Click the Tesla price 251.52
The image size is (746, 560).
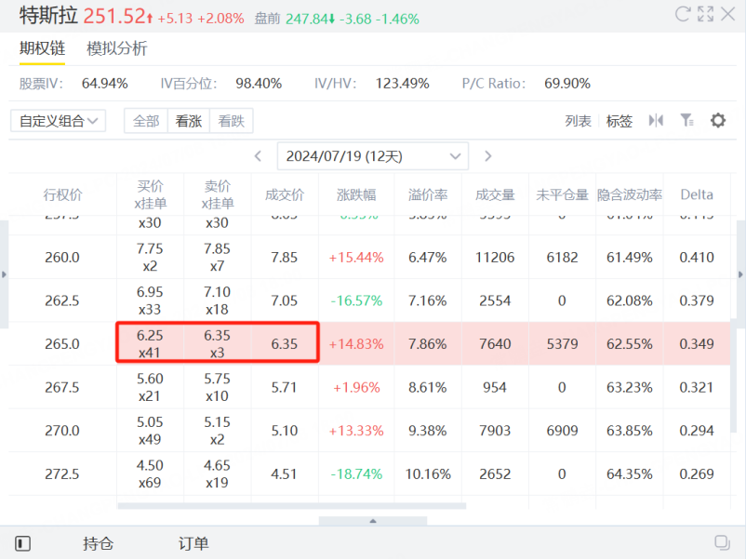[x=114, y=16]
